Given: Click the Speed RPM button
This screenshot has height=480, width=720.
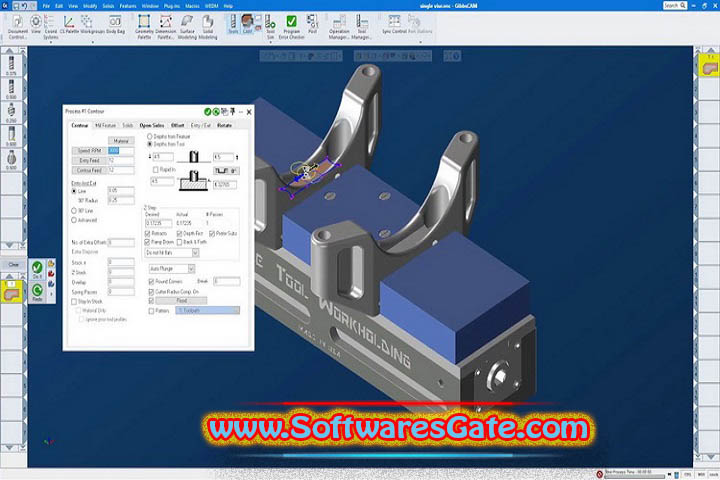Looking at the screenshot, I should pyautogui.click(x=89, y=151).
